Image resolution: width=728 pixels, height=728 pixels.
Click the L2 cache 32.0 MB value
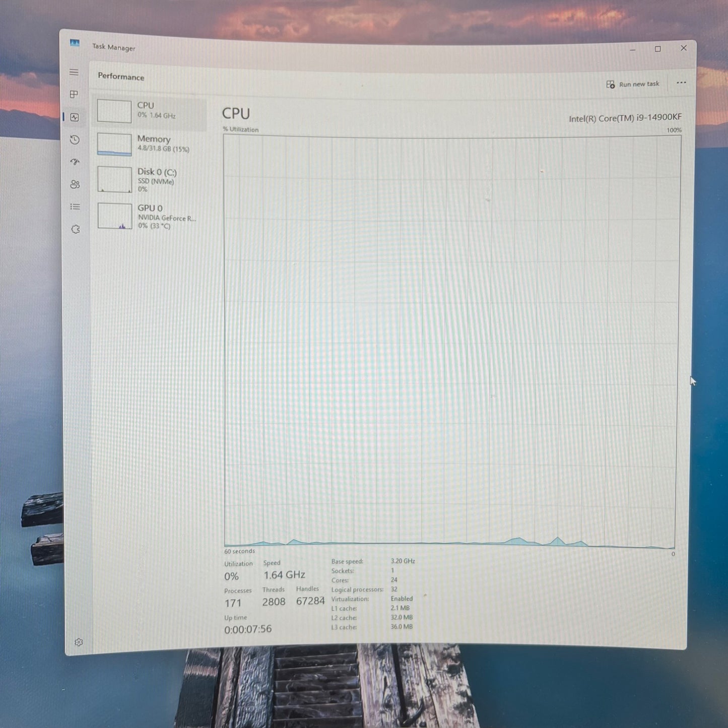click(x=402, y=617)
